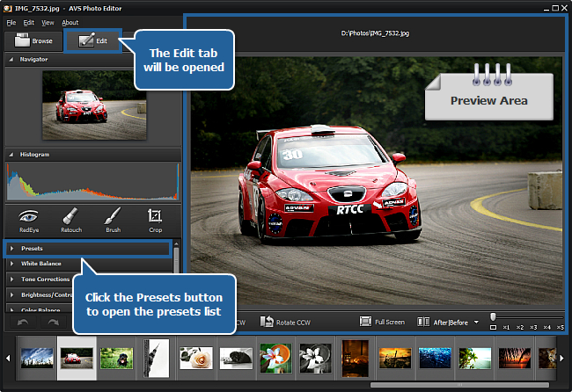
Task: Select the blue water thumbnail
Action: (435, 358)
